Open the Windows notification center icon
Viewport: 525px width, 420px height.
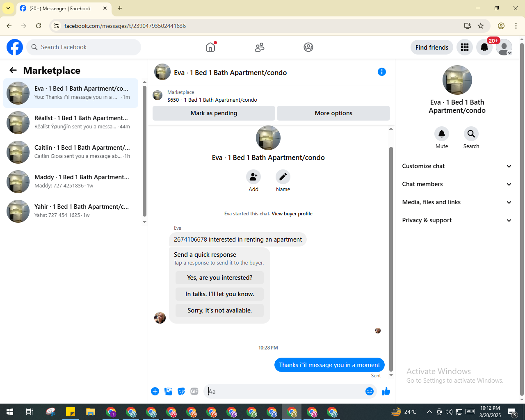[513, 412]
